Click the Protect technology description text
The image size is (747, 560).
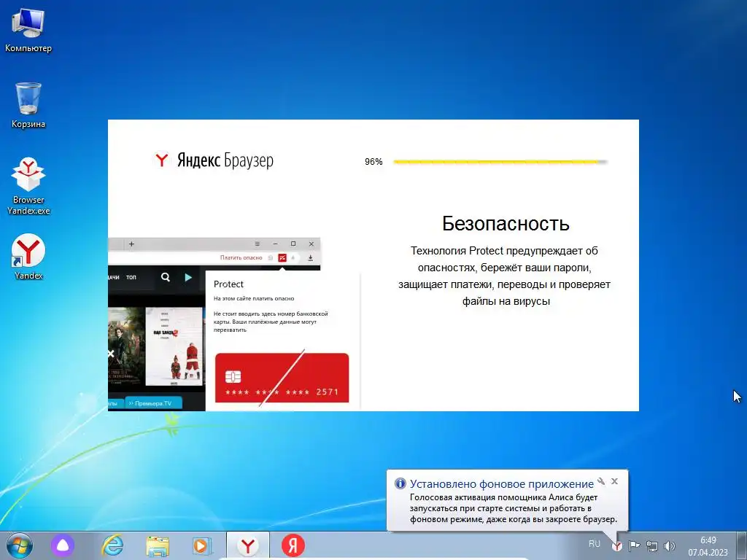click(505, 276)
